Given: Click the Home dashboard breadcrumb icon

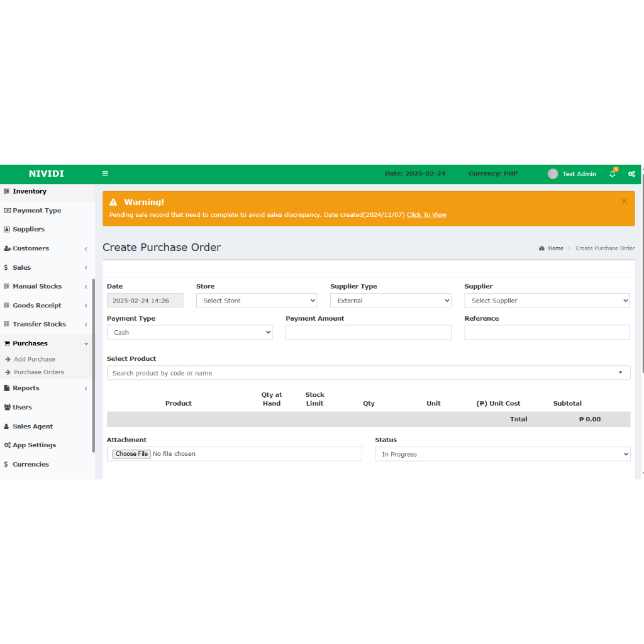Looking at the screenshot, I should coord(542,248).
